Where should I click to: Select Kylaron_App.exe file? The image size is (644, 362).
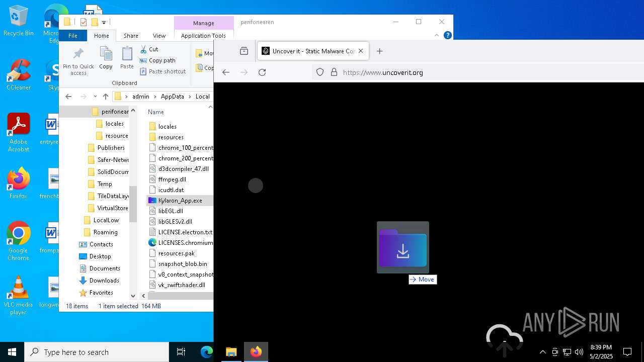[179, 201]
